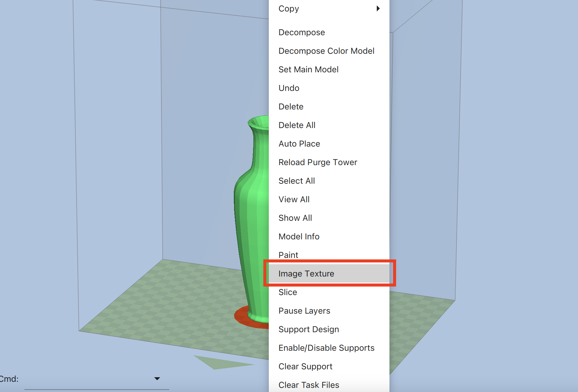Screen dimensions: 578x392
Task: Choose Support Design entry
Action: [329, 329]
